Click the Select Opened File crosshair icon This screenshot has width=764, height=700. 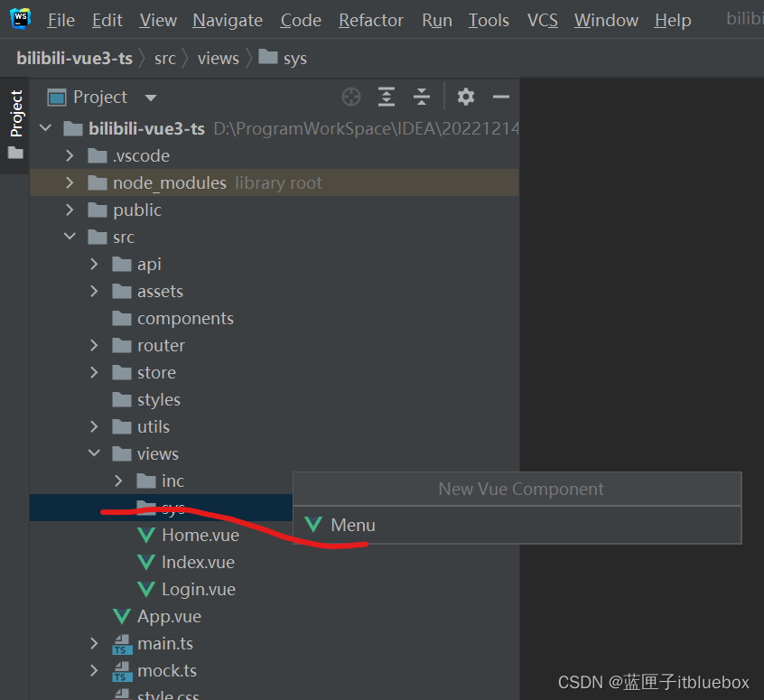pos(351,97)
